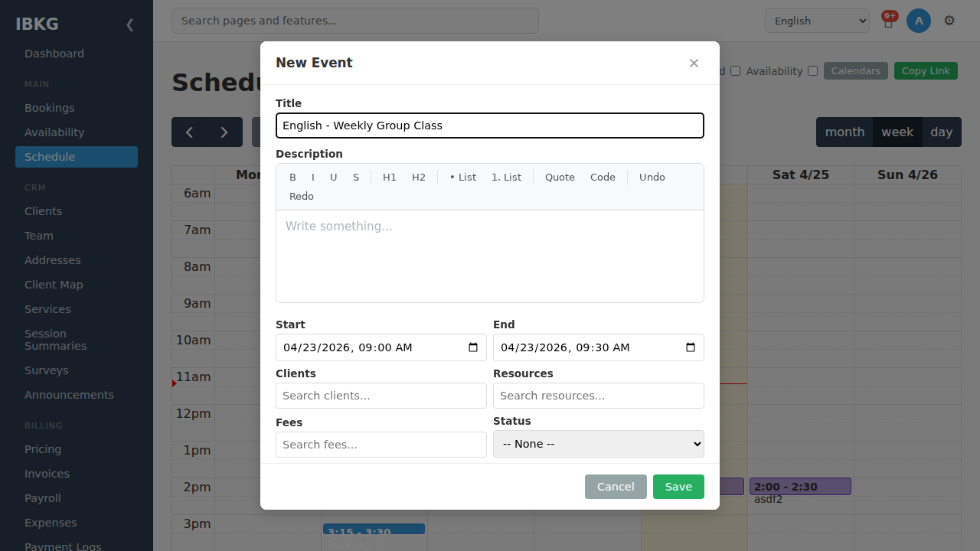Open Client Map in sidebar

point(77,285)
